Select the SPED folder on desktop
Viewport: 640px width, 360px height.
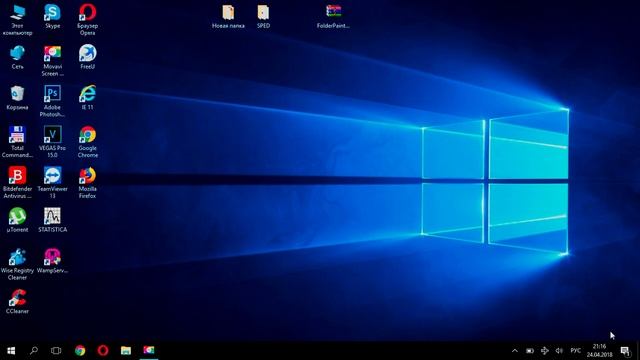tap(263, 16)
